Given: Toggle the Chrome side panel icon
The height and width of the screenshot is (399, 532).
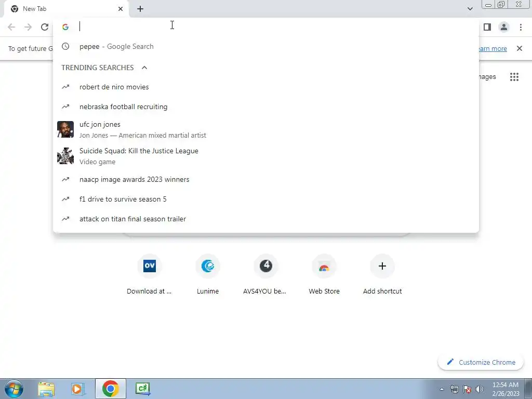Looking at the screenshot, I should (487, 27).
